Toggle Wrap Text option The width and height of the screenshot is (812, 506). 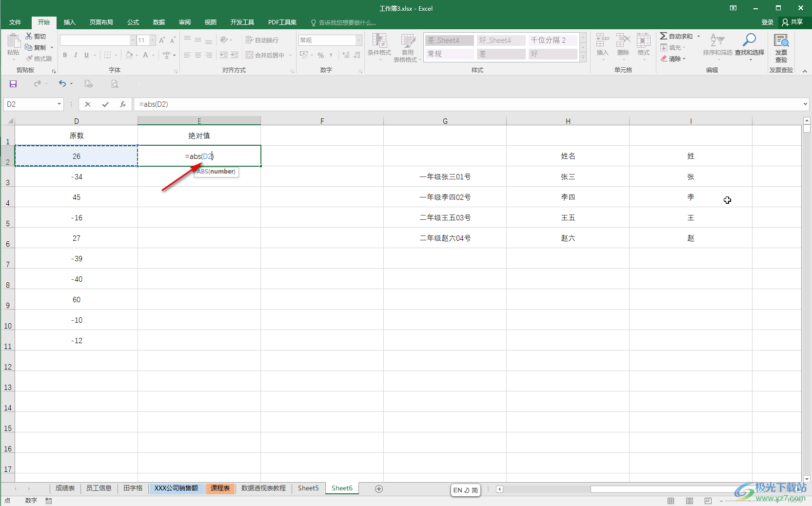(262, 40)
